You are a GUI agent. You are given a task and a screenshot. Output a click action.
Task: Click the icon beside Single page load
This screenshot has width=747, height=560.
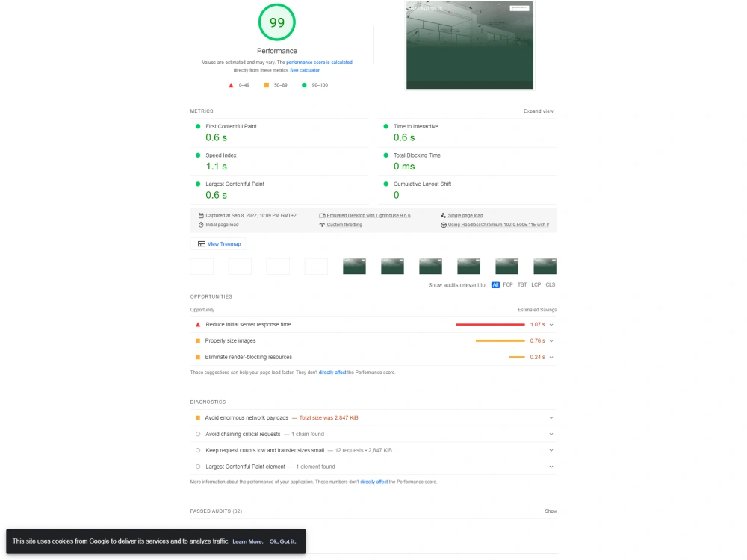(x=443, y=215)
